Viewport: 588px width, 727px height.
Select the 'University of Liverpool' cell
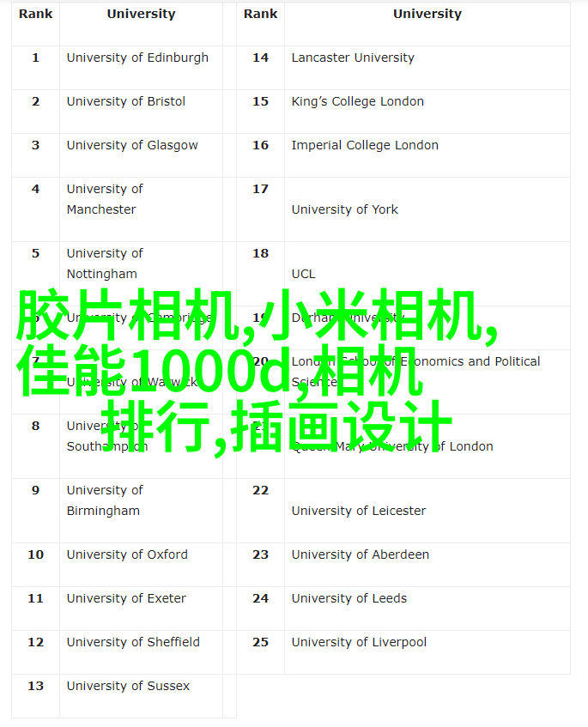[x=427, y=652]
